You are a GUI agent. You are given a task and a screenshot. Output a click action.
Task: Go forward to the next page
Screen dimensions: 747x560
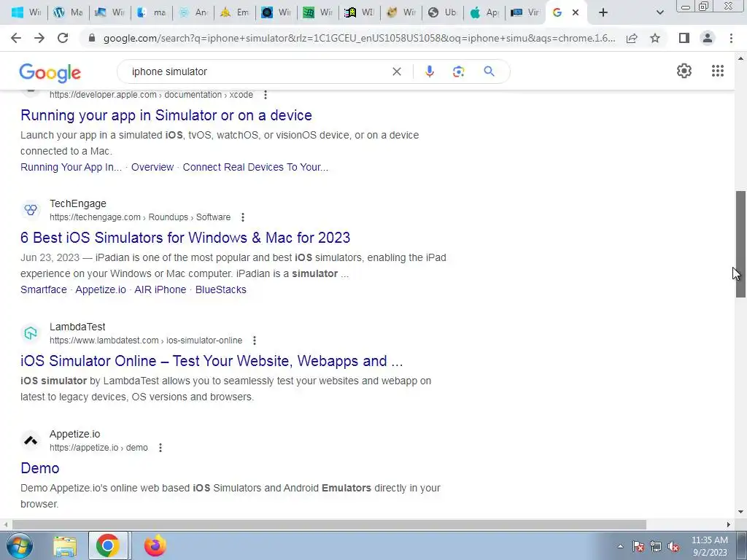pos(39,38)
